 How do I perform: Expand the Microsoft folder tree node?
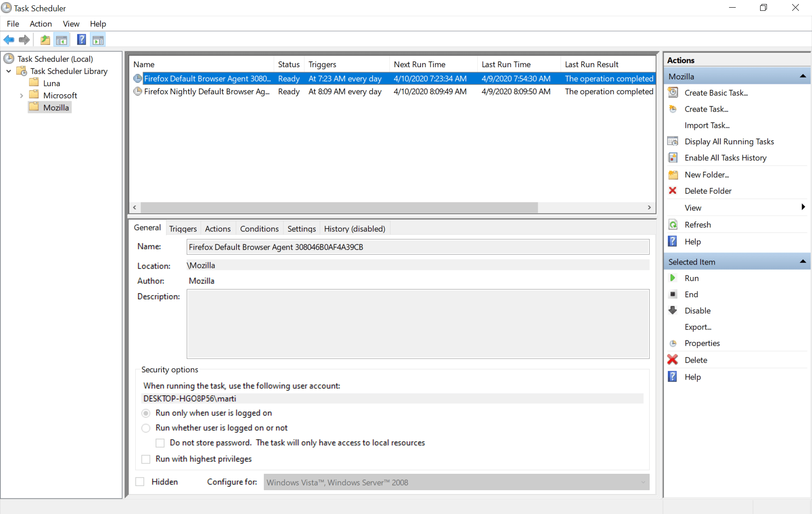tap(21, 96)
